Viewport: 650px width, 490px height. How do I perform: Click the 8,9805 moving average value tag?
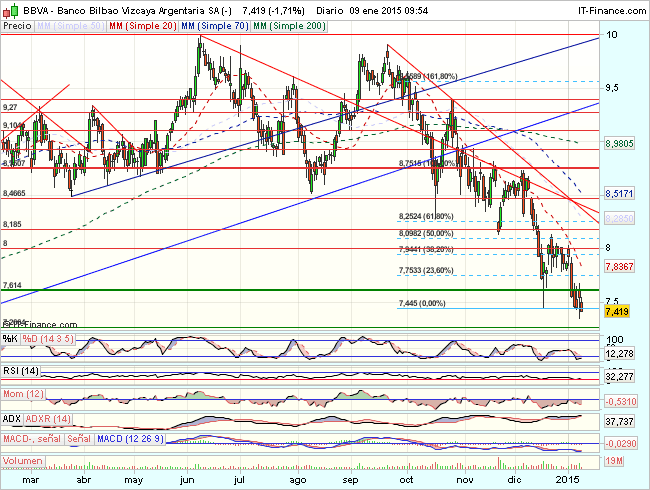tap(619, 144)
